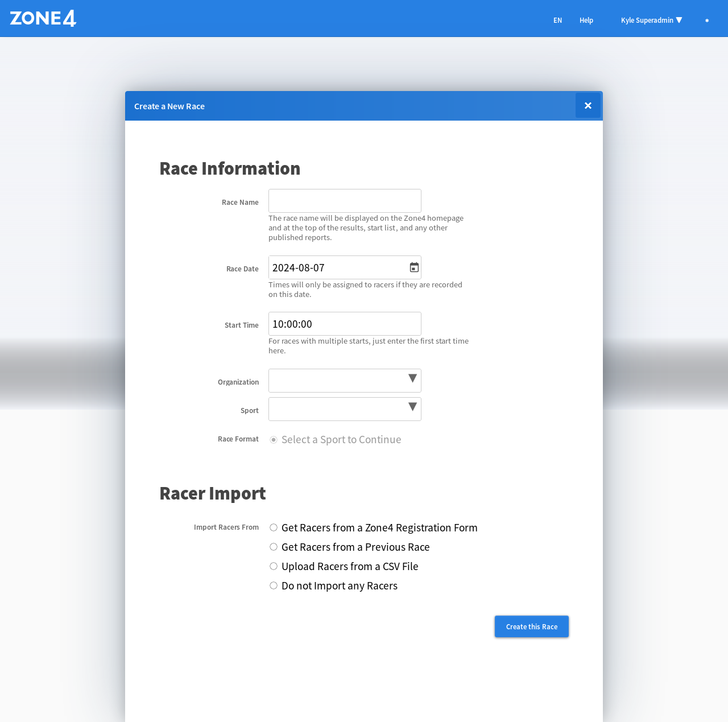This screenshot has width=728, height=722.
Task: Close the Create a New Race dialog
Action: tap(588, 106)
